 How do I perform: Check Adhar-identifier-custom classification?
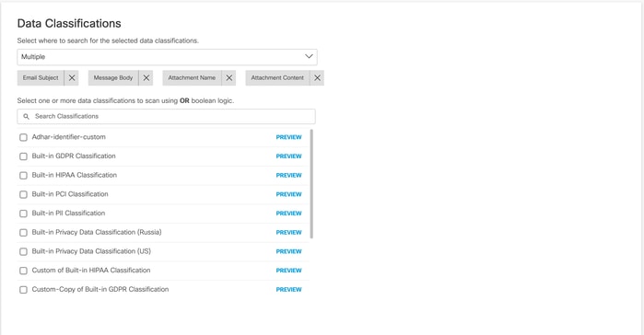pyautogui.click(x=23, y=137)
